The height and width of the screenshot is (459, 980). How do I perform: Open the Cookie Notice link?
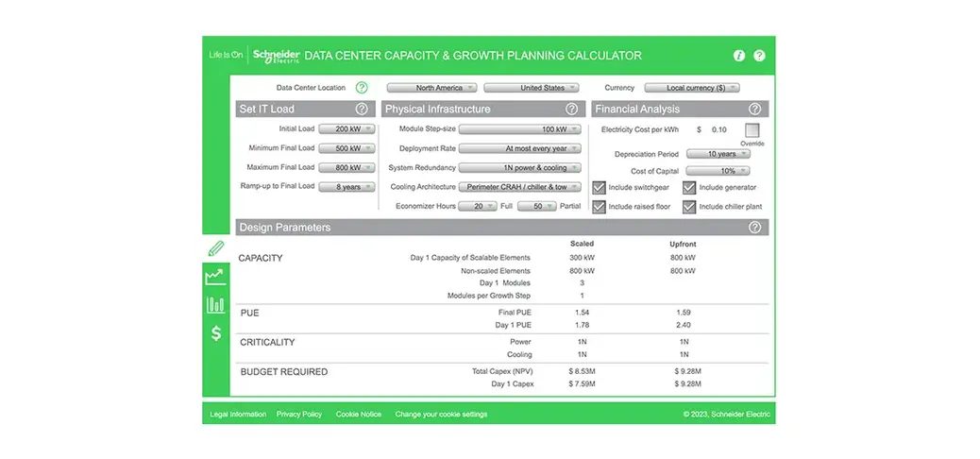point(359,414)
